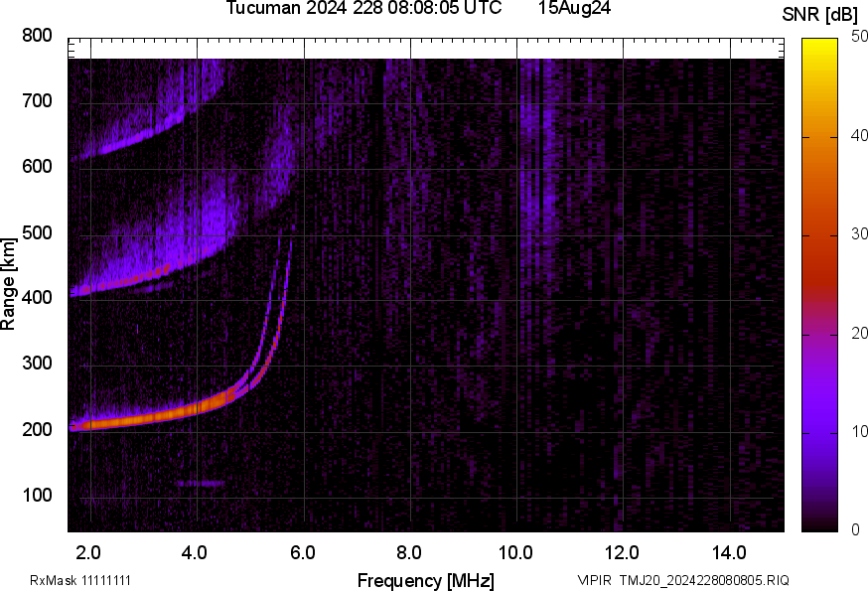Click the 'VIPIR' label
Screen dimensions: 868x591
595,580
